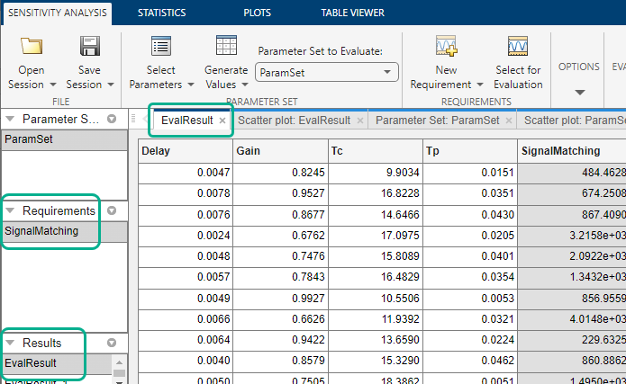Select the Tp cell 0.0224

coord(470,340)
